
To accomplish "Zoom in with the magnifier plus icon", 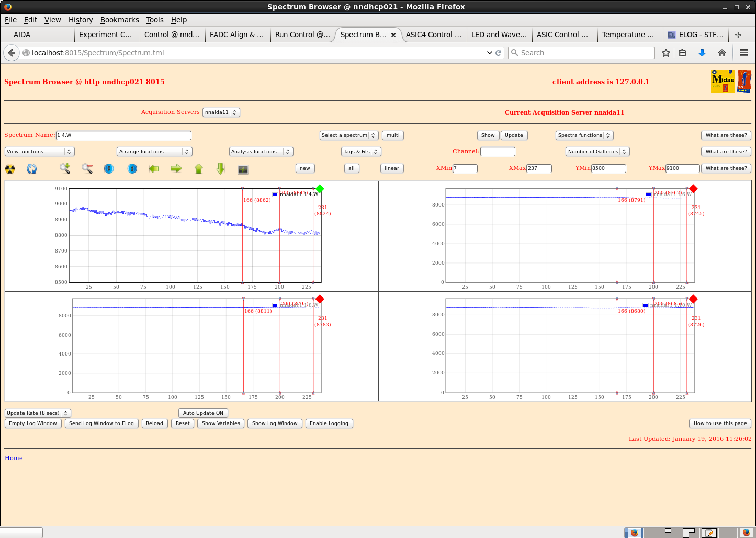I will pos(65,168).
